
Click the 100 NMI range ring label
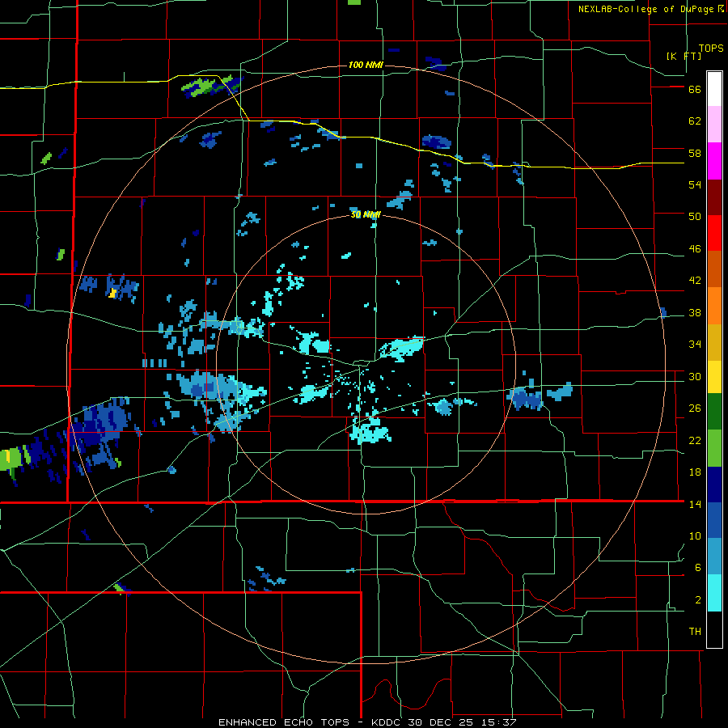point(366,65)
